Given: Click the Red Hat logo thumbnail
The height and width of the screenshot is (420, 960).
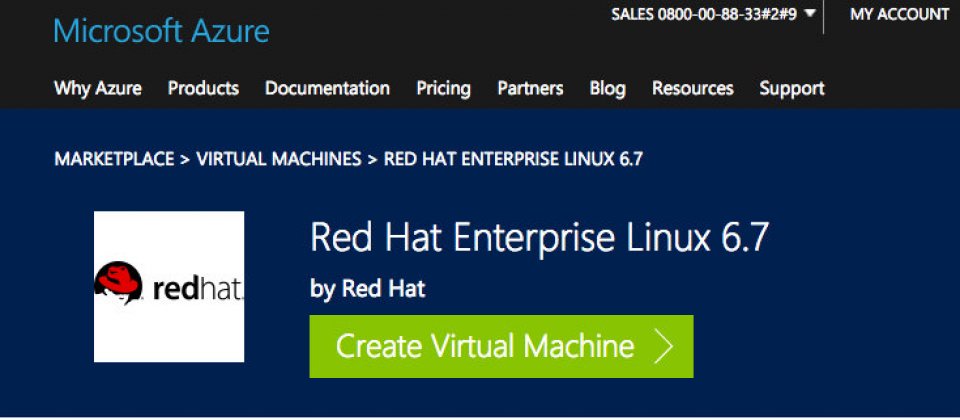Looking at the screenshot, I should pyautogui.click(x=169, y=287).
